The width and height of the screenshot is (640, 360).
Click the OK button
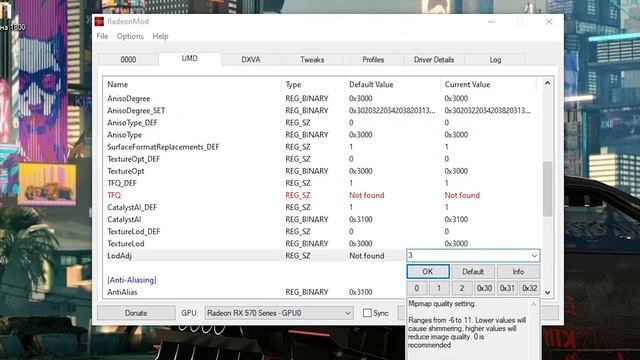click(x=428, y=272)
